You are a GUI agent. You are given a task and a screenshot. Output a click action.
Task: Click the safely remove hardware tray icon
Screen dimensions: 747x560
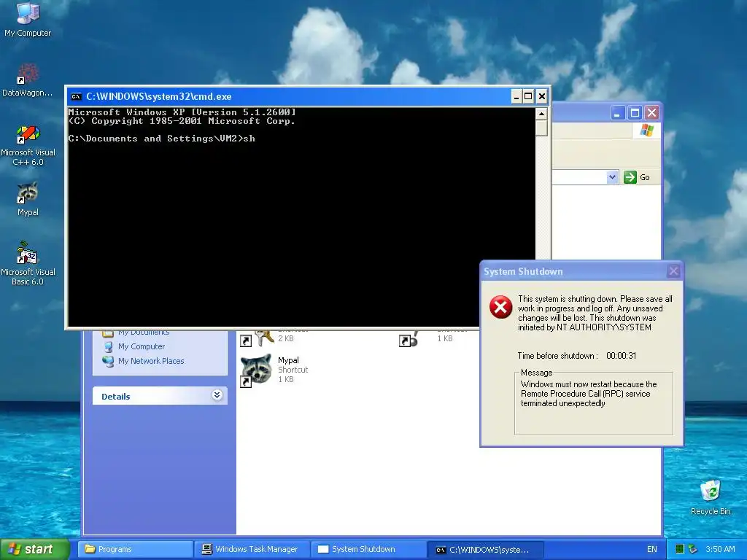click(x=693, y=549)
